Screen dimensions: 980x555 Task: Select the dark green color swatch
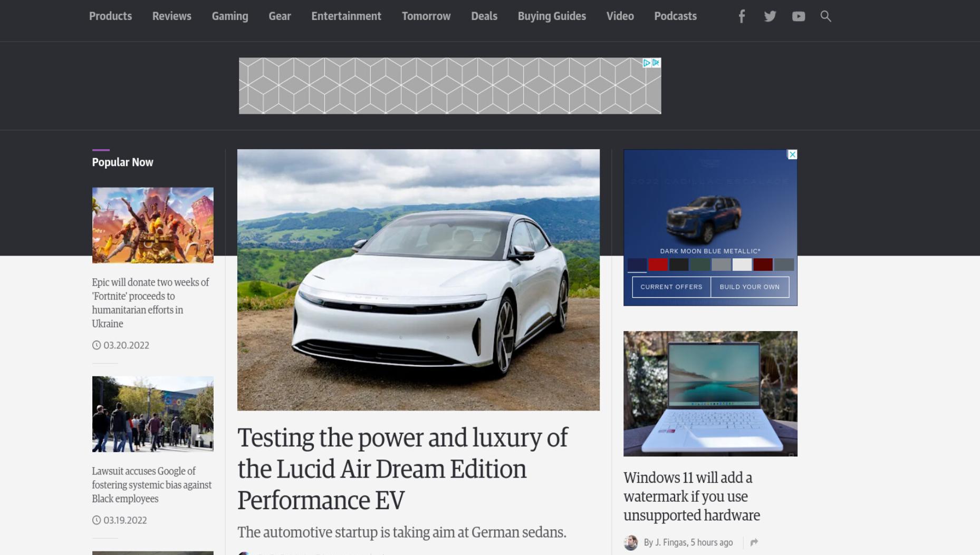click(x=700, y=265)
